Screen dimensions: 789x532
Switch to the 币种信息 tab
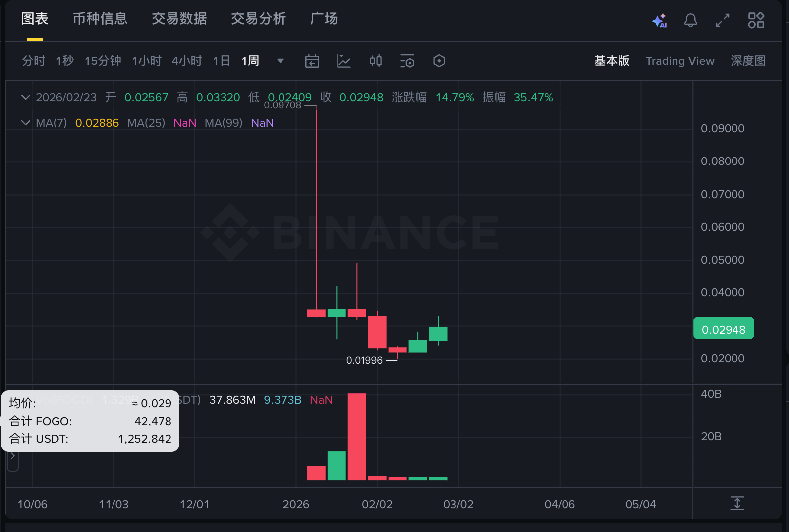point(100,19)
